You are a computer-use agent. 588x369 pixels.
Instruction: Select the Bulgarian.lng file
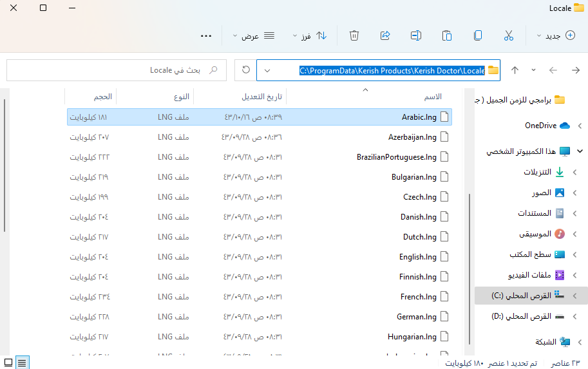[x=259, y=176]
